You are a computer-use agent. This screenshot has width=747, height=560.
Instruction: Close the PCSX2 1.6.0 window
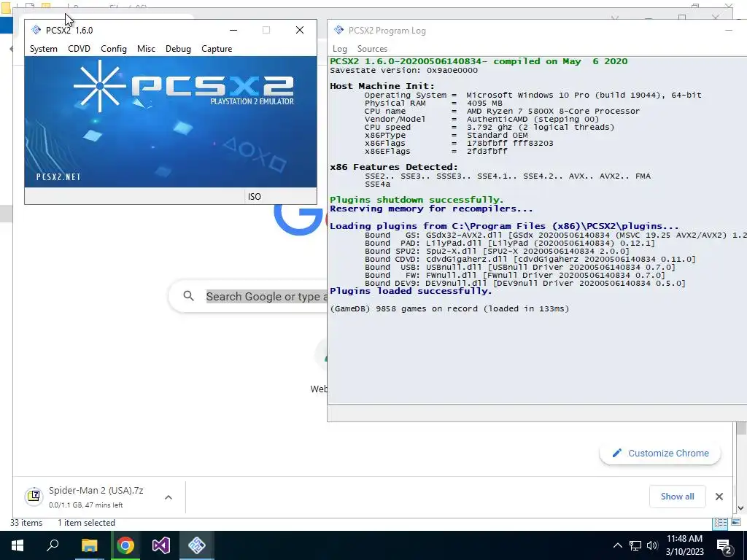300,30
